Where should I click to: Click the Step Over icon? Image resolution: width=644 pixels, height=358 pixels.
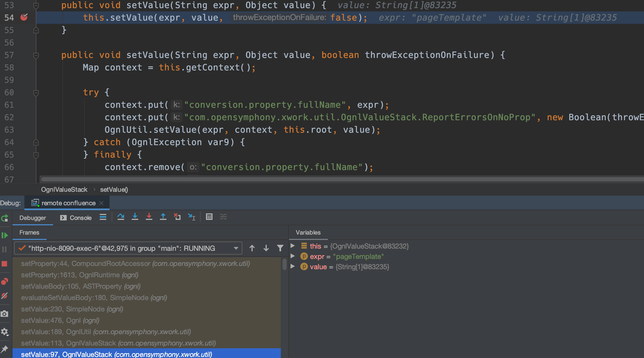click(121, 217)
